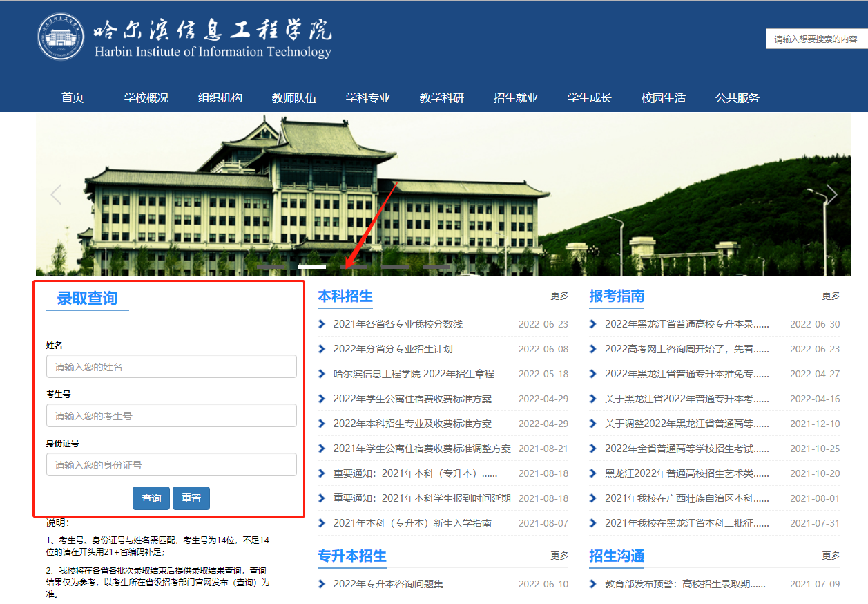Open the 本科招生 section heading

point(345,296)
